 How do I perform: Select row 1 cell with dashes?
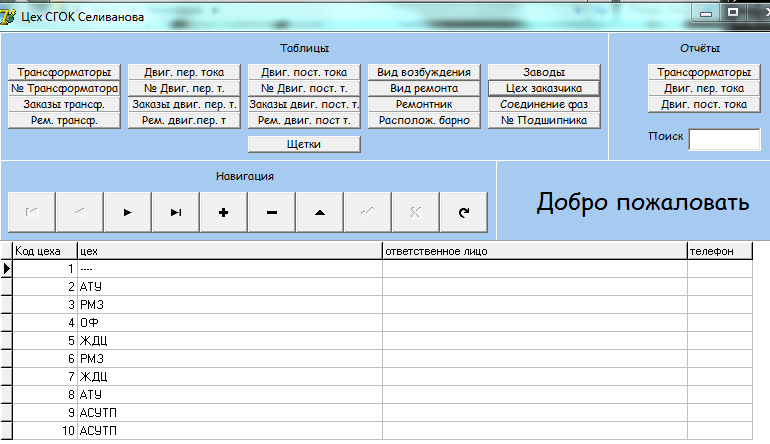(x=230, y=269)
